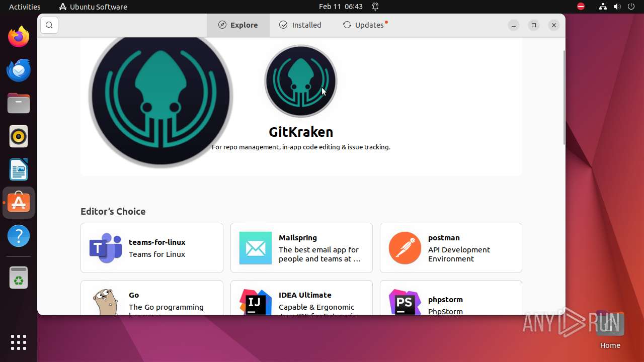Open the Mailspring app card
The height and width of the screenshot is (362, 644).
coord(301,248)
